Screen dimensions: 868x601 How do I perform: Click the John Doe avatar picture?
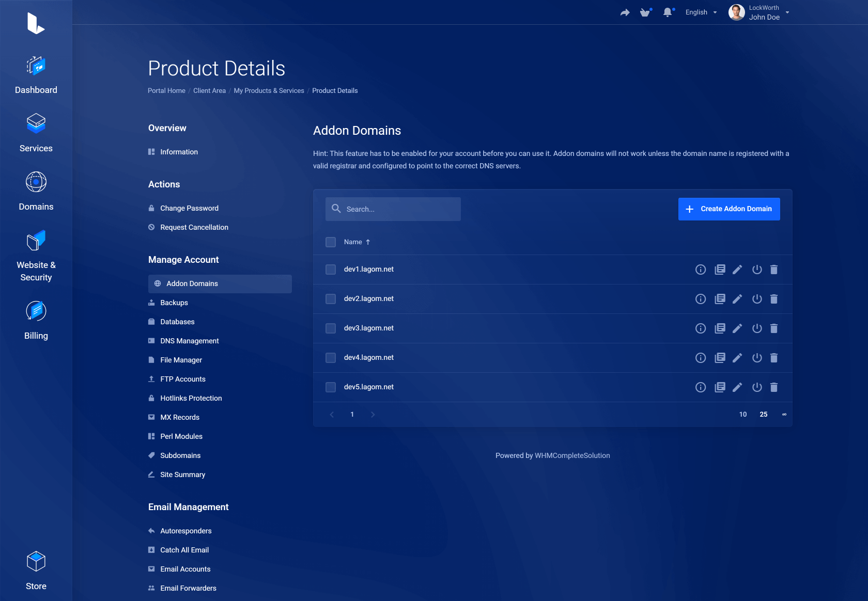point(736,12)
